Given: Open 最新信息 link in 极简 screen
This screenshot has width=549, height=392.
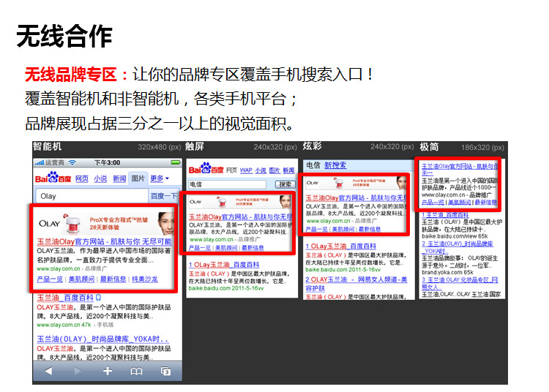Looking at the screenshot, I should [486, 203].
